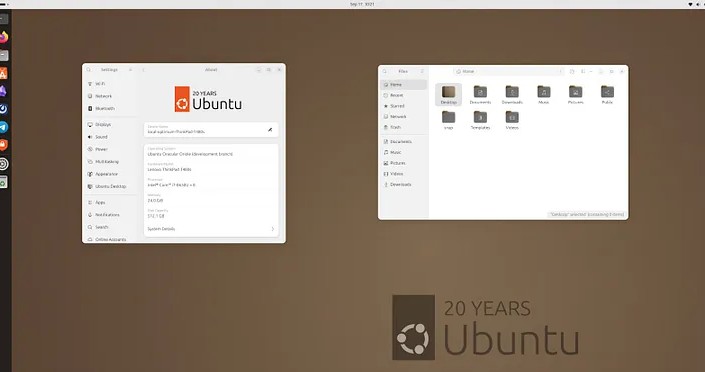Click the Disk Capacity 512.1 GB row

tap(211, 214)
